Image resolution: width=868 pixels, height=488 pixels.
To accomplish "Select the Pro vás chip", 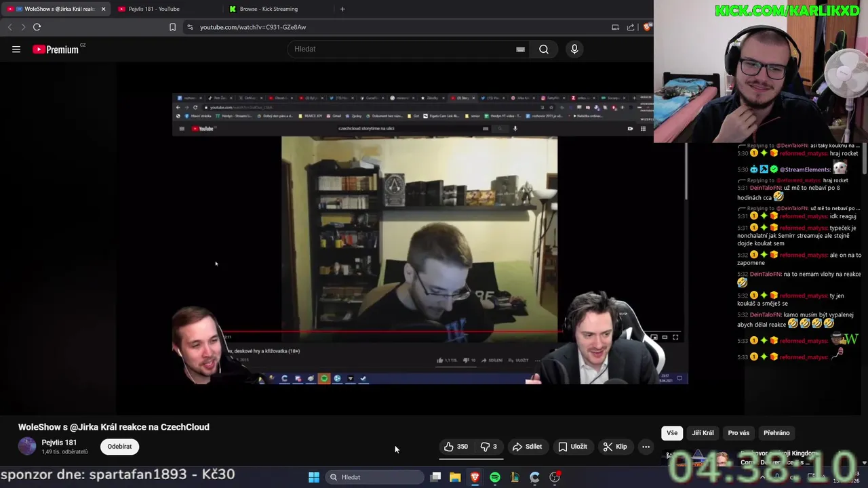I will [x=738, y=433].
